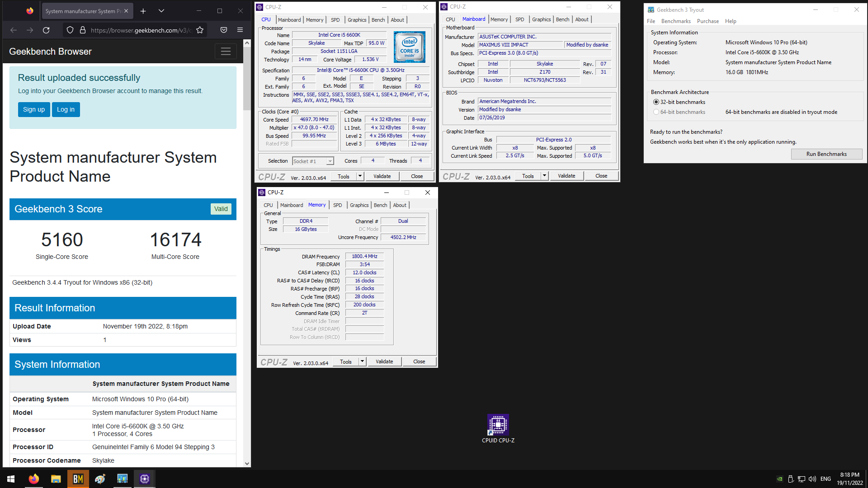Click the Geekbench taskbar icon
The image size is (868, 488).
point(123,479)
